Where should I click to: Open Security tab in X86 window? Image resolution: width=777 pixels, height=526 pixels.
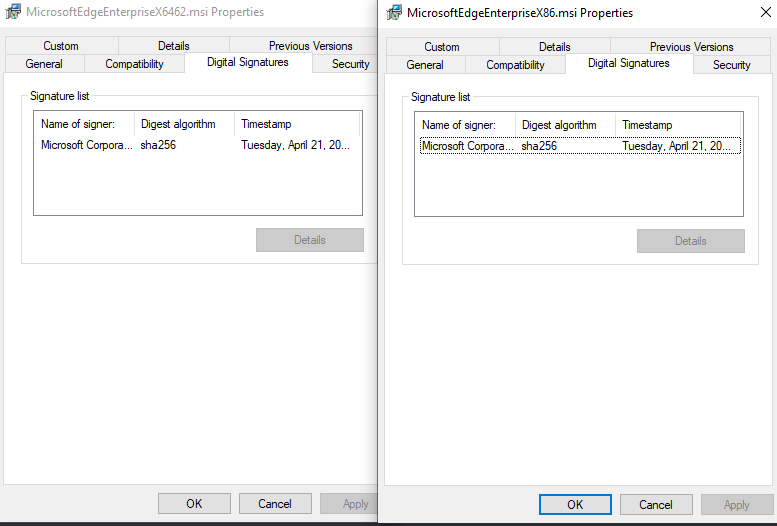(x=732, y=65)
